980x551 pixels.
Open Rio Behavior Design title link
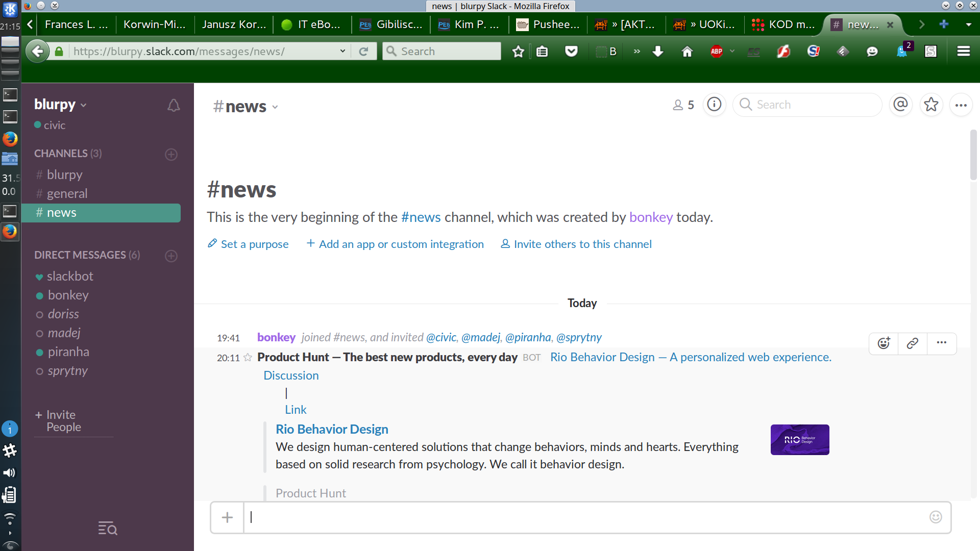tap(332, 429)
